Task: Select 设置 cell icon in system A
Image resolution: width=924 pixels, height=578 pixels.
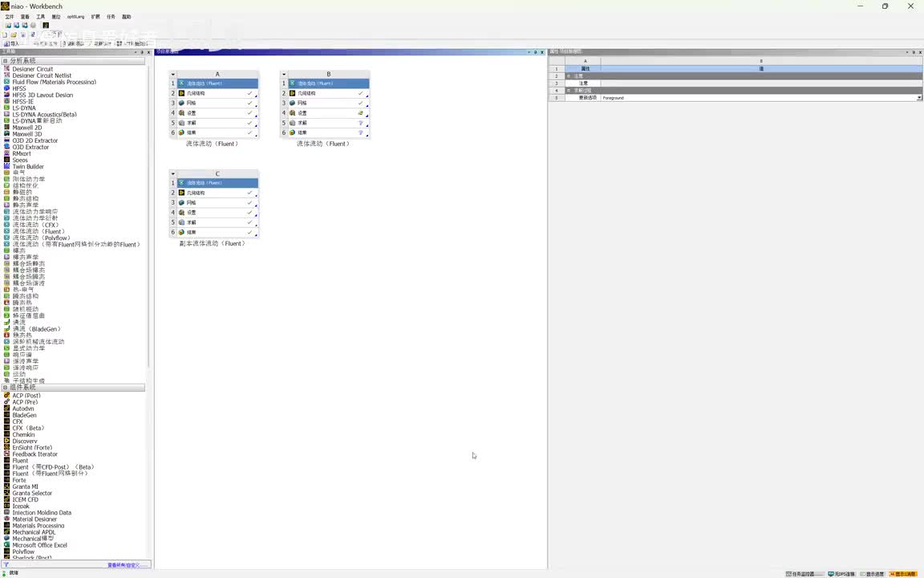Action: click(x=181, y=112)
